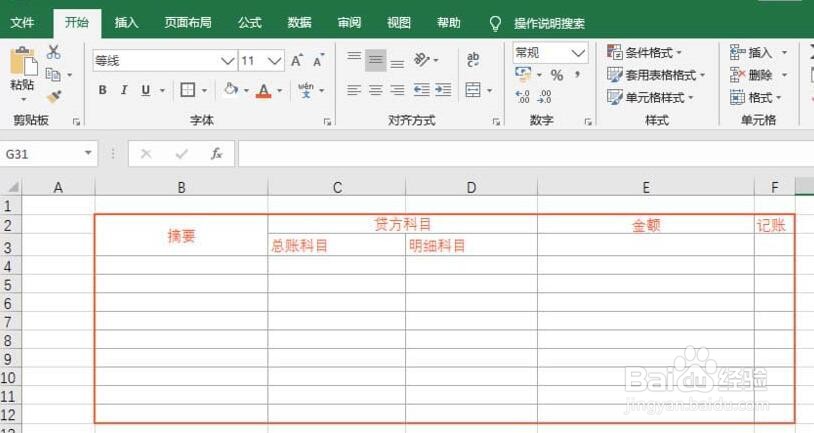Click the Copy icon

click(53, 75)
